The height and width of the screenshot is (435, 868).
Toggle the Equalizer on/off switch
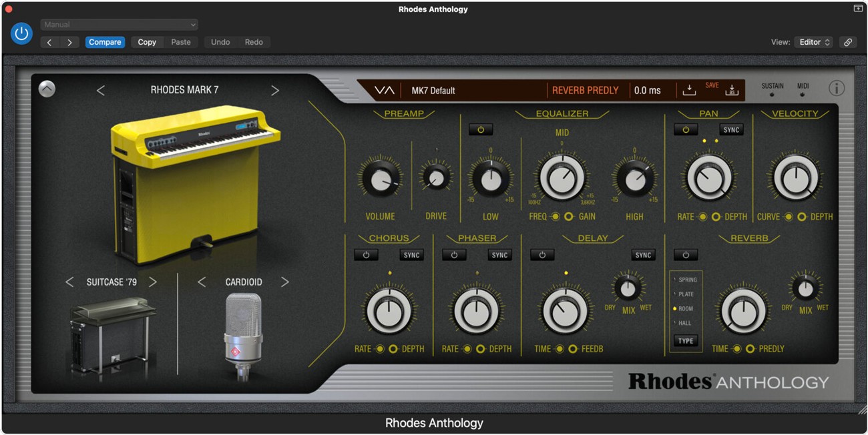[481, 129]
